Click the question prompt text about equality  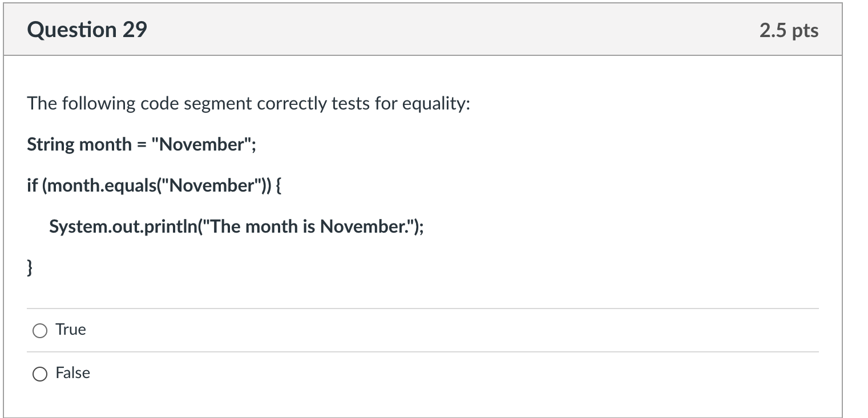[x=248, y=103]
